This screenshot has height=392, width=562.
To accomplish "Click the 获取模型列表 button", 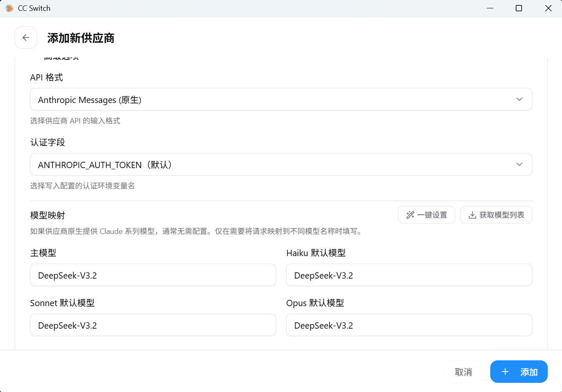I will click(496, 215).
